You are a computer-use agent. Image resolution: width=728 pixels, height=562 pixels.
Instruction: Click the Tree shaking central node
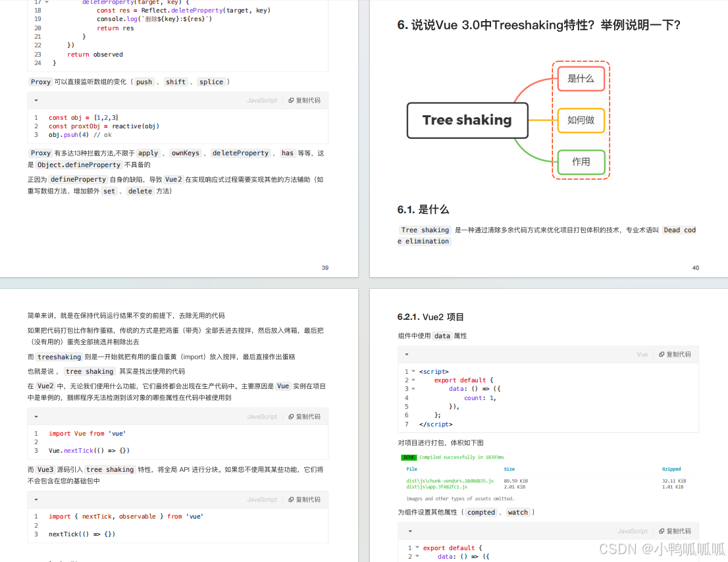pos(467,120)
